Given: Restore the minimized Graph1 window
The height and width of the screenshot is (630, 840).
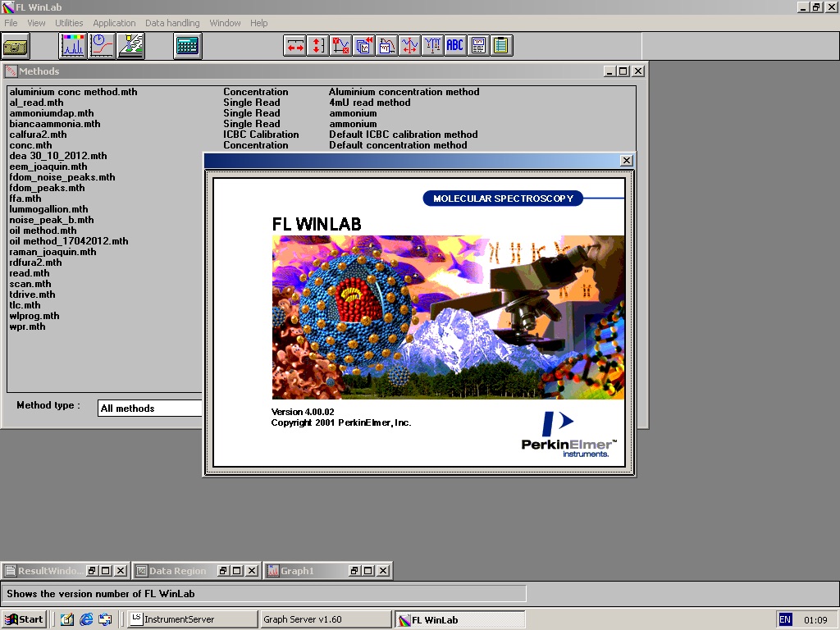Looking at the screenshot, I should pos(354,571).
